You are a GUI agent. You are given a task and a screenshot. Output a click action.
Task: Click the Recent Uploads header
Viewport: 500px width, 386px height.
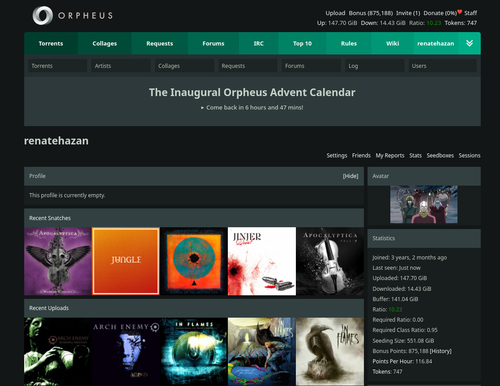coord(194,308)
